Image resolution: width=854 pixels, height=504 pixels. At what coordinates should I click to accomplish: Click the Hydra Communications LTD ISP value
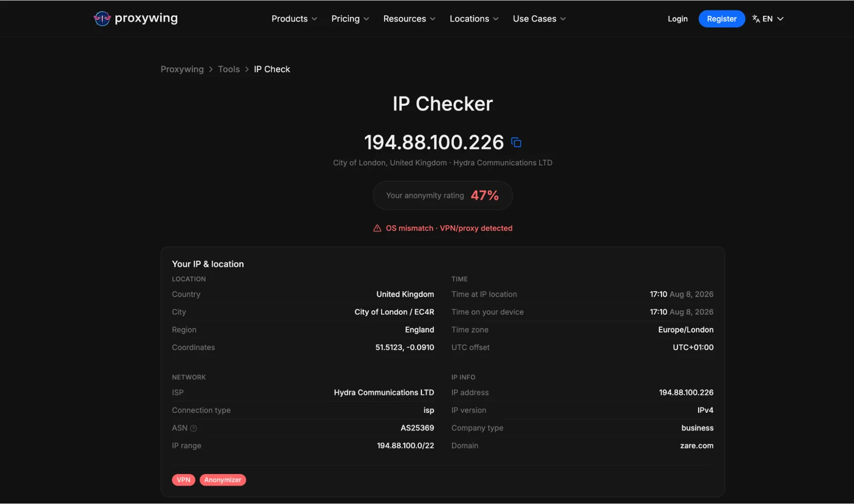[384, 393]
